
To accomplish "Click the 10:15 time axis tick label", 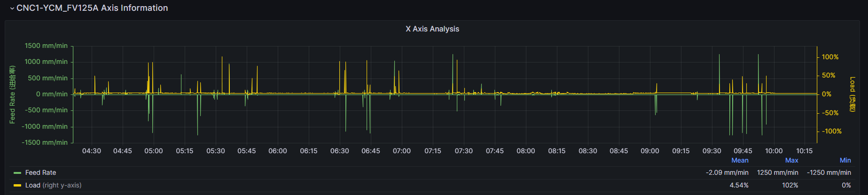I will 804,151.
